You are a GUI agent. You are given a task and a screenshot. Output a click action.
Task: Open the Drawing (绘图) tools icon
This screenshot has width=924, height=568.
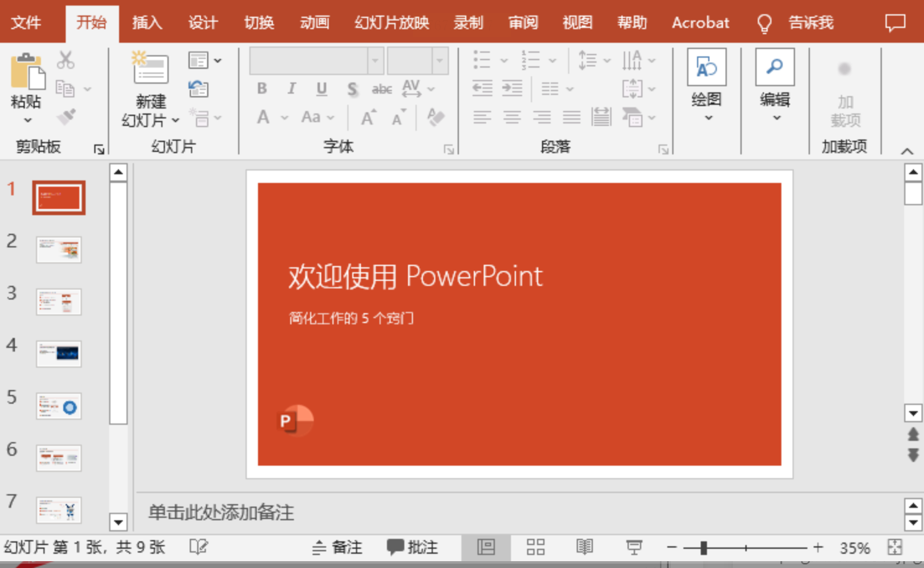click(706, 68)
